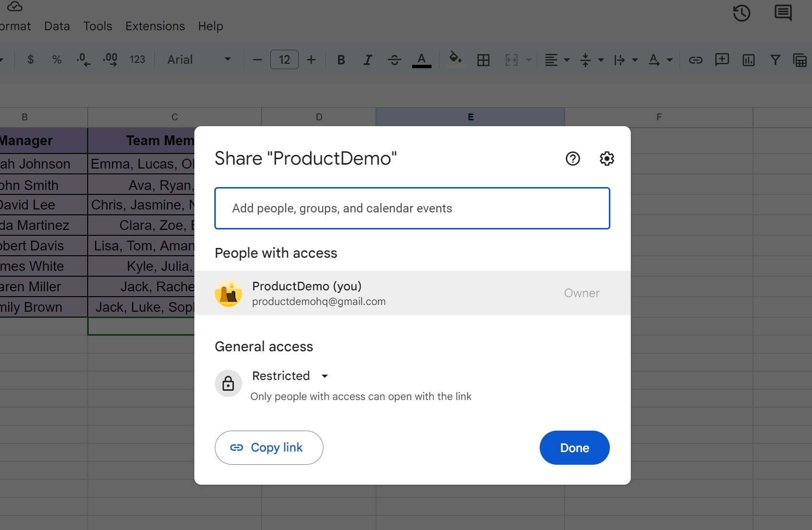This screenshot has width=812, height=530.
Task: Open version history clock icon
Action: point(742,13)
